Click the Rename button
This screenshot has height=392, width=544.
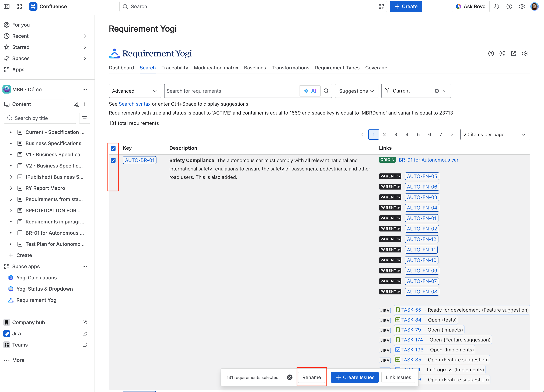(x=311, y=377)
